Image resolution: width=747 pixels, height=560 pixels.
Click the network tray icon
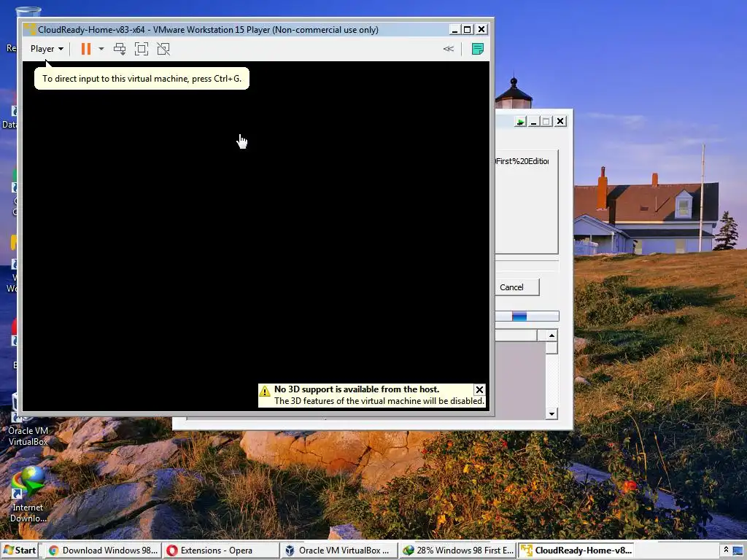pyautogui.click(x=738, y=551)
